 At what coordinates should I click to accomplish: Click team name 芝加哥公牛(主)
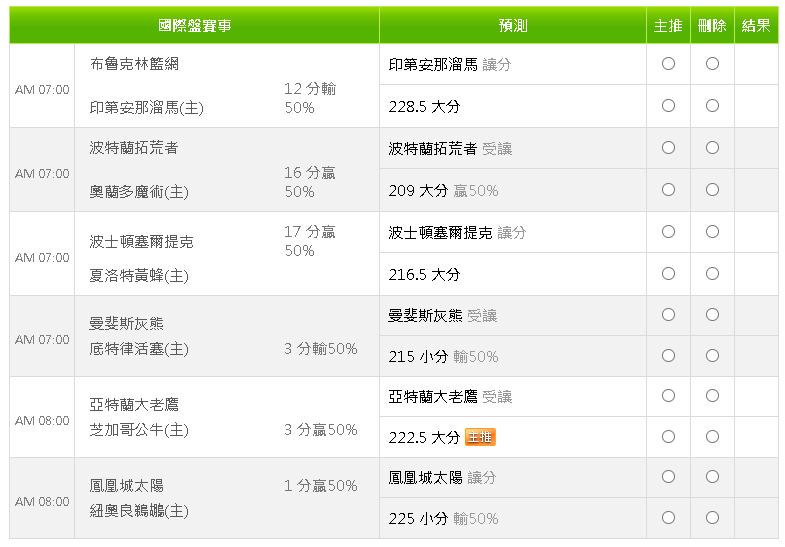tap(139, 430)
